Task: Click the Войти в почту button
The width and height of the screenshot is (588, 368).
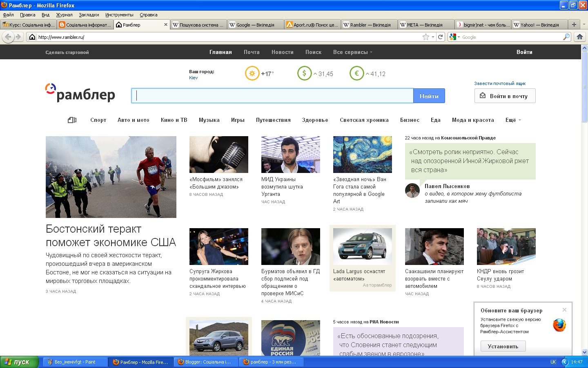Action: click(505, 96)
